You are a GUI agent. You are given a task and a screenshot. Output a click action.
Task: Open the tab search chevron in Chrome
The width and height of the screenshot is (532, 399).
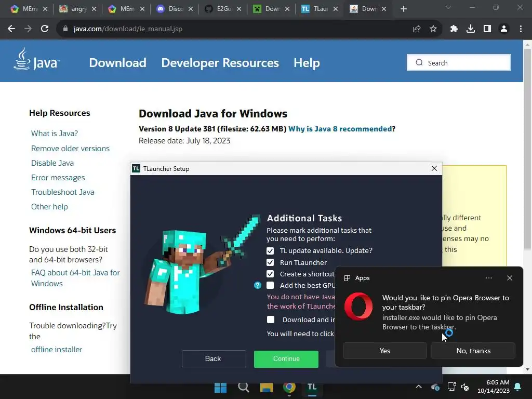click(x=448, y=7)
